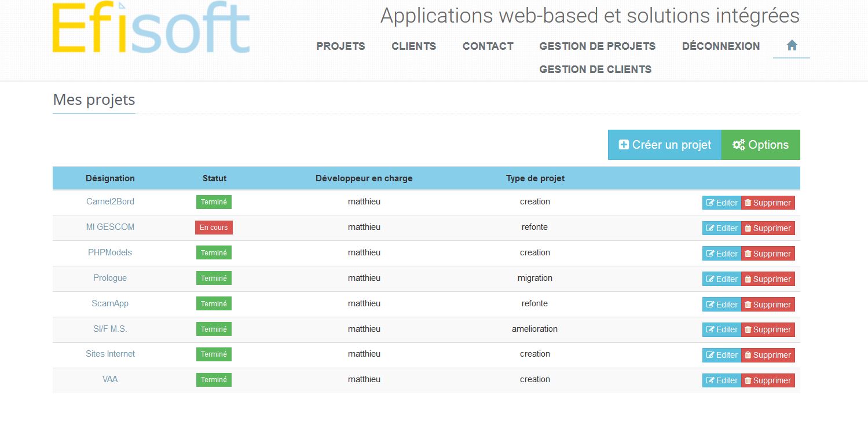This screenshot has width=868, height=425.
Task: Click the gears icon on Options
Action: (x=738, y=145)
